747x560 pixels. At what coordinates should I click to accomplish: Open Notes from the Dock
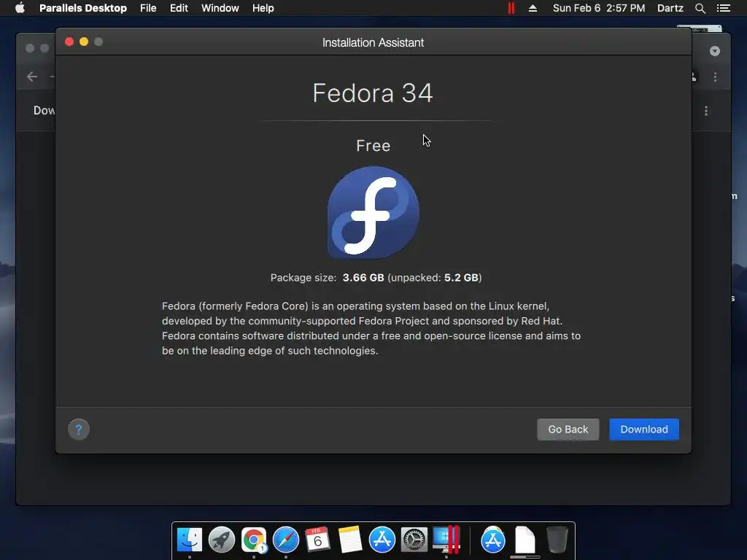tap(349, 540)
